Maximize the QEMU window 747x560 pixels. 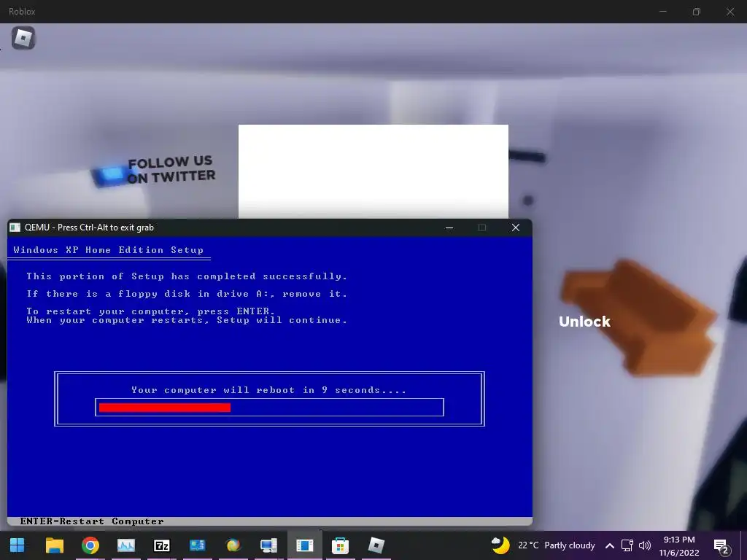(x=482, y=227)
